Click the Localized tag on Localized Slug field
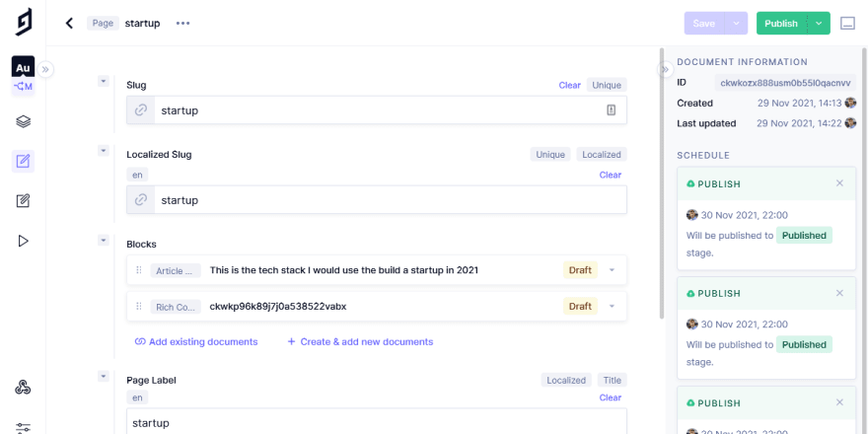 coord(601,155)
